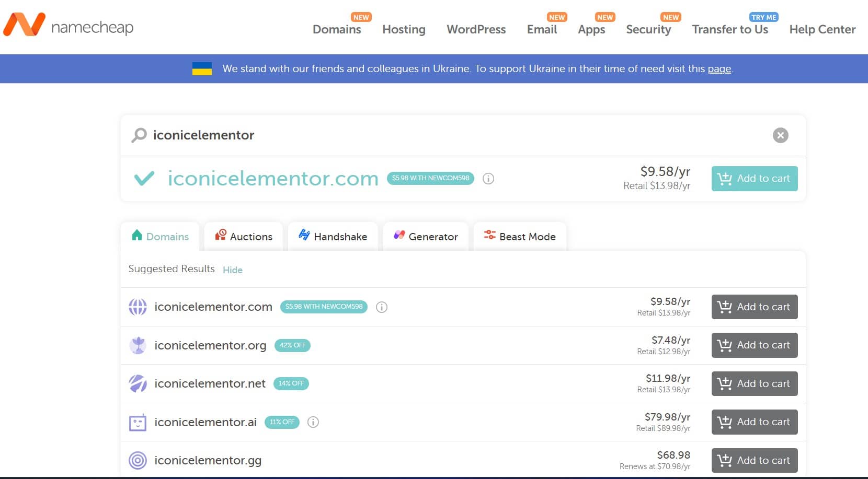
Task: Click the .gg target icon
Action: pyautogui.click(x=138, y=460)
